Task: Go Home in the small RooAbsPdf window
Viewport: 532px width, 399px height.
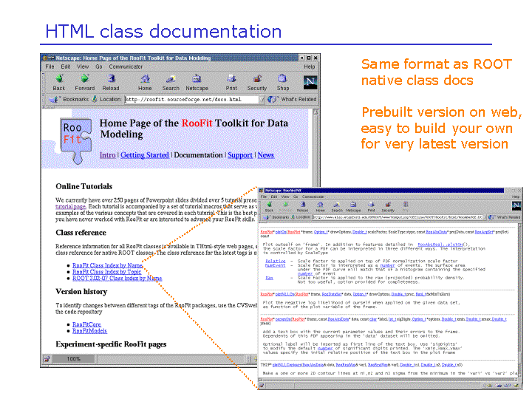Action: point(320,207)
